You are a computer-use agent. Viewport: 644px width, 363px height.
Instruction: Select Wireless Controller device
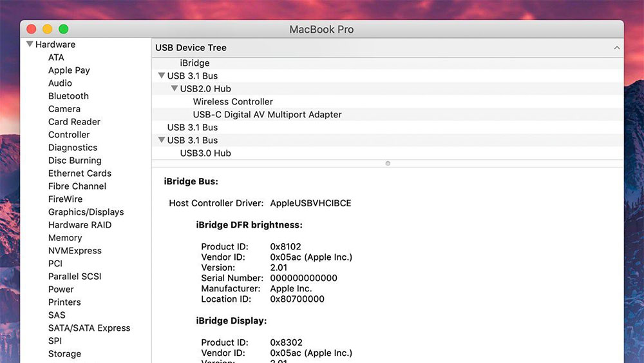(232, 102)
